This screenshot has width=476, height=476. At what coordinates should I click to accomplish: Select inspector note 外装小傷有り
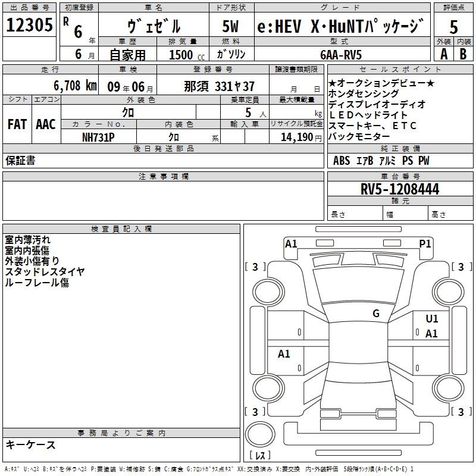coord(32,261)
